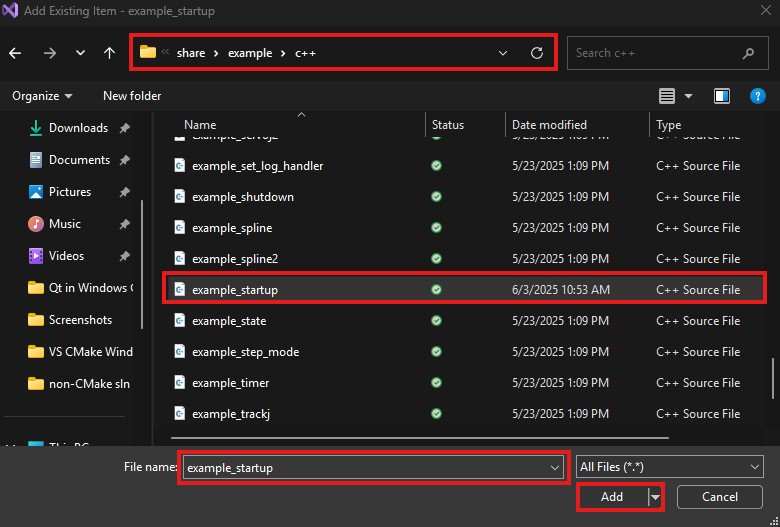Click the pin icon next to Music
780x527 pixels.
pyautogui.click(x=124, y=224)
